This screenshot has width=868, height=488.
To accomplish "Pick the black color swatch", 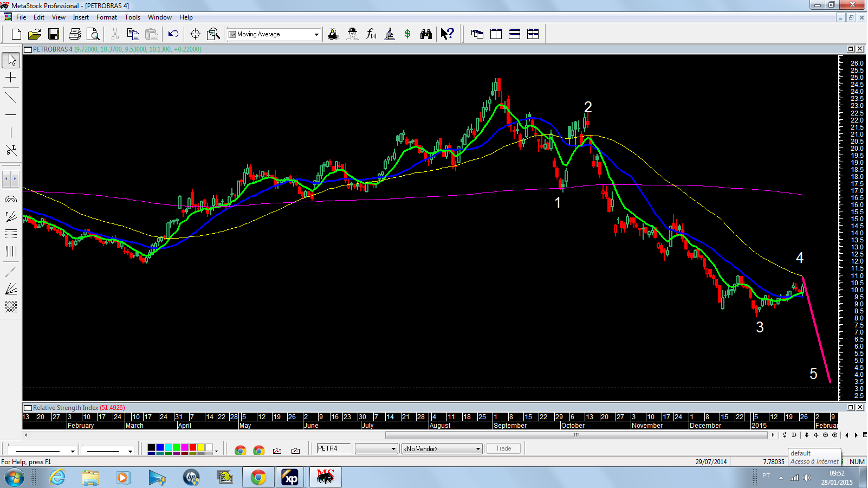I will coord(152,447).
